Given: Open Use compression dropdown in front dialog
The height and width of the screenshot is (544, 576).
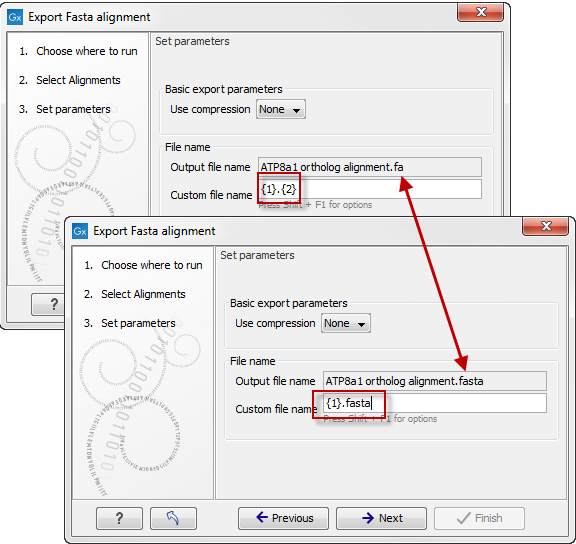Looking at the screenshot, I should click(346, 323).
